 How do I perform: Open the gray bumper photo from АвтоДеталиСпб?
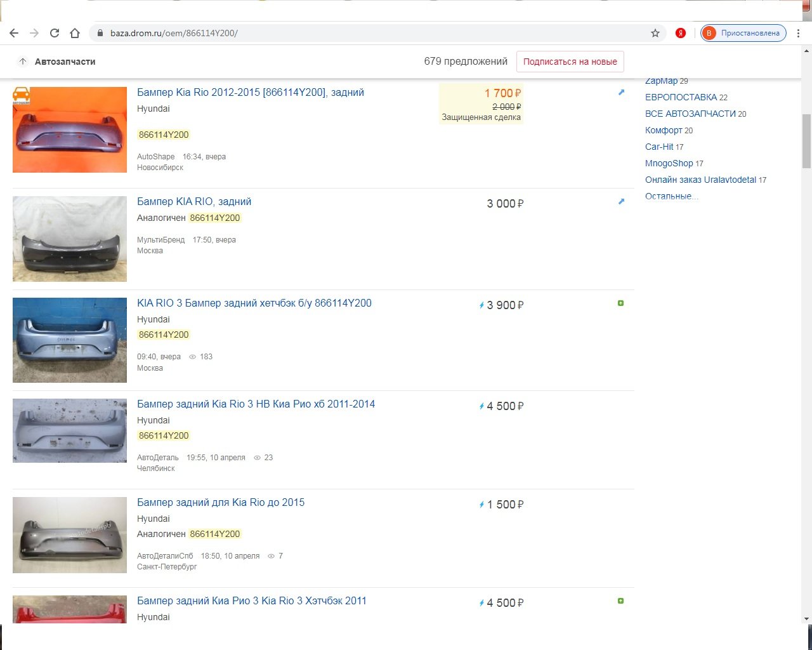[70, 535]
